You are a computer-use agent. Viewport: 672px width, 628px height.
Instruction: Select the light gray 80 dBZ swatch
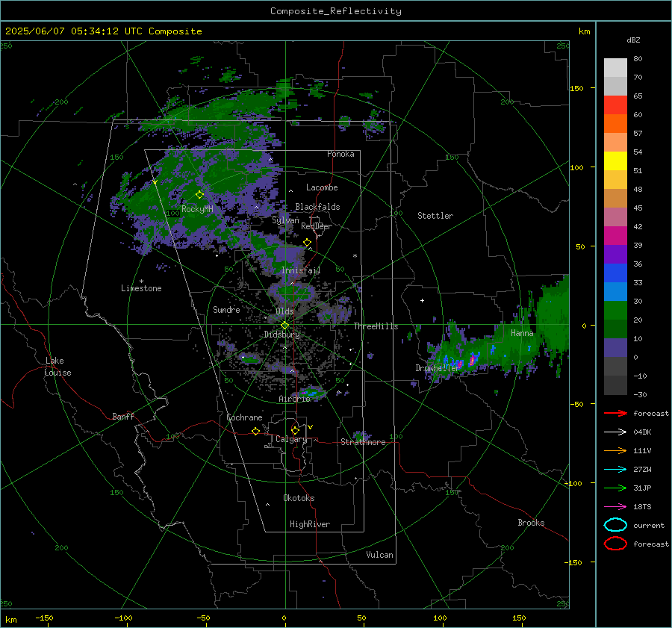[615, 67]
